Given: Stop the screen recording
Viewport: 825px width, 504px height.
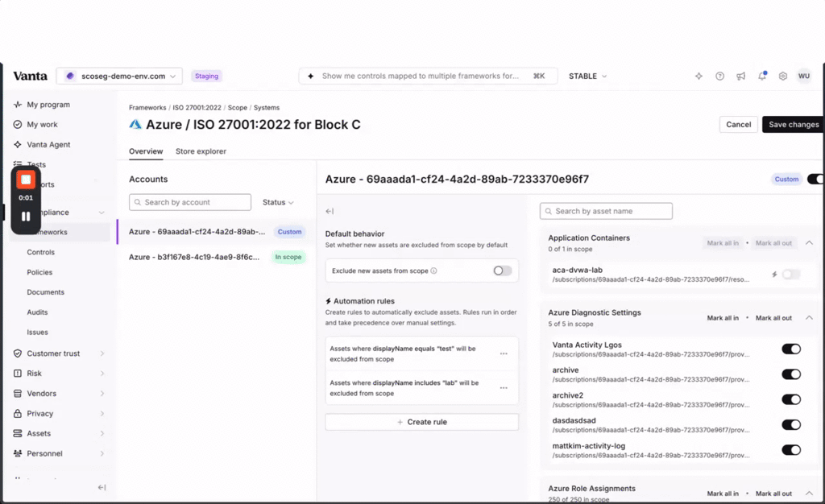Looking at the screenshot, I should [x=26, y=180].
